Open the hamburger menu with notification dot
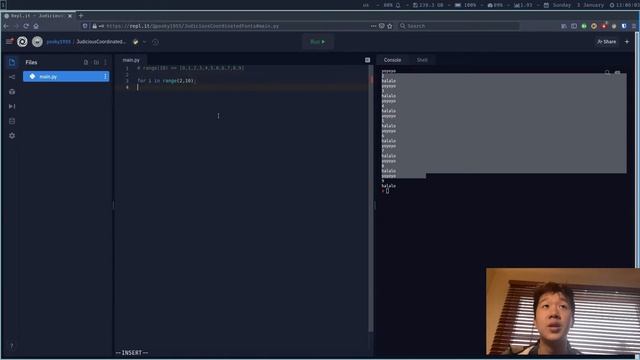Image resolution: width=640 pixels, height=360 pixels. pos(9,41)
